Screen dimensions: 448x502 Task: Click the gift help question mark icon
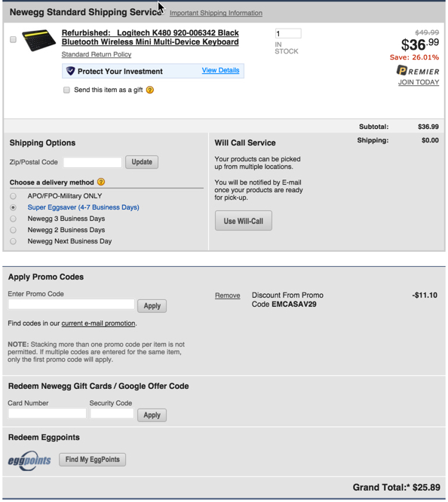(x=149, y=90)
